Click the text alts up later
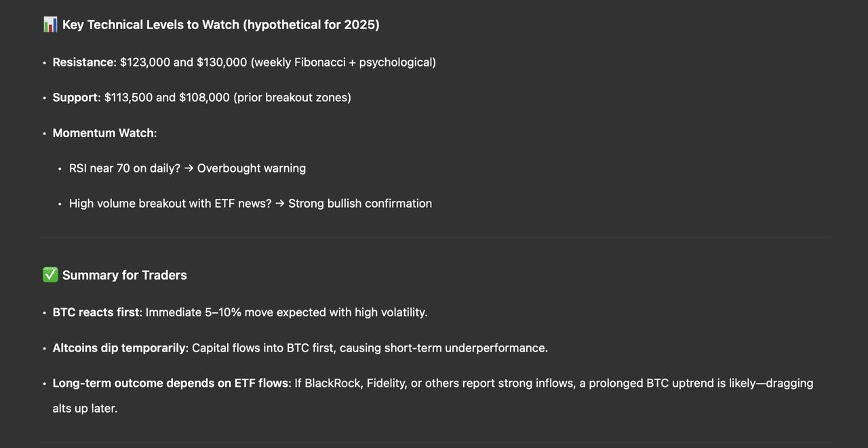The image size is (868, 448). tap(85, 409)
